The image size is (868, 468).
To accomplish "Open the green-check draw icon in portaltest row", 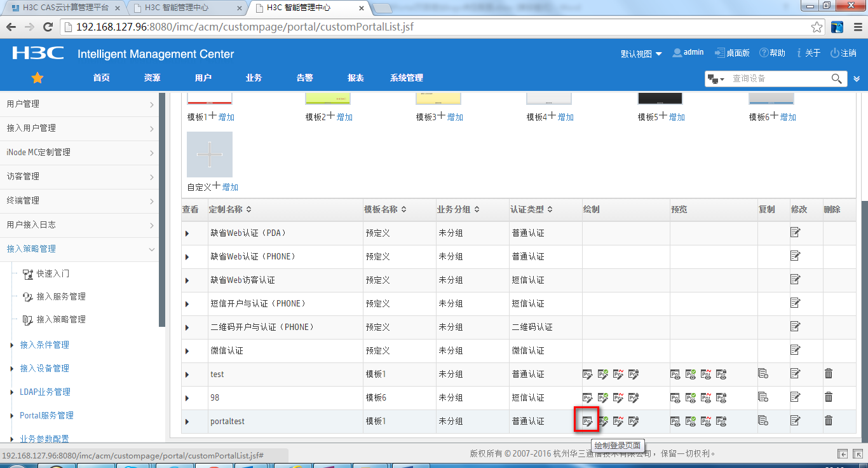I will pyautogui.click(x=602, y=421).
